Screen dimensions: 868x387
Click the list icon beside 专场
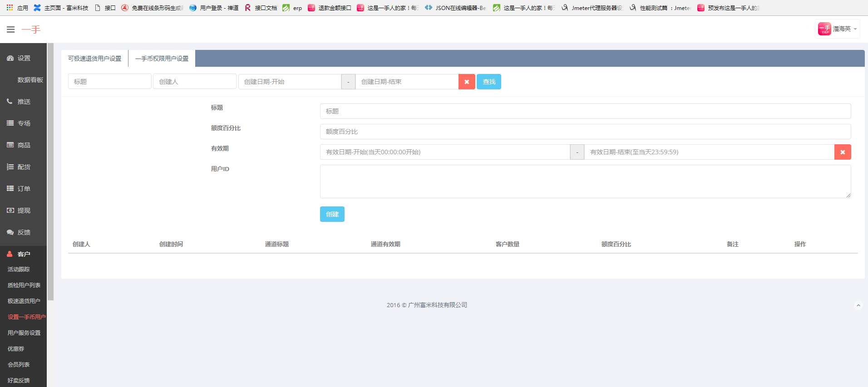[x=10, y=123]
